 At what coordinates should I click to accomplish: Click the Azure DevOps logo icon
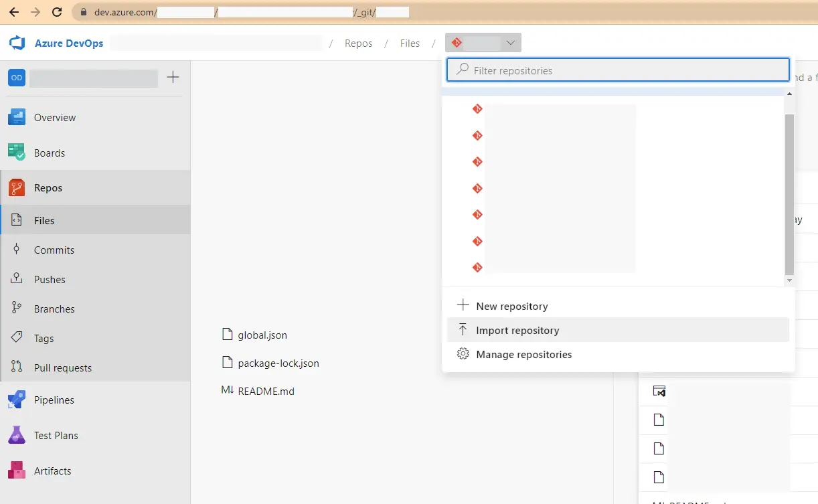pyautogui.click(x=17, y=44)
